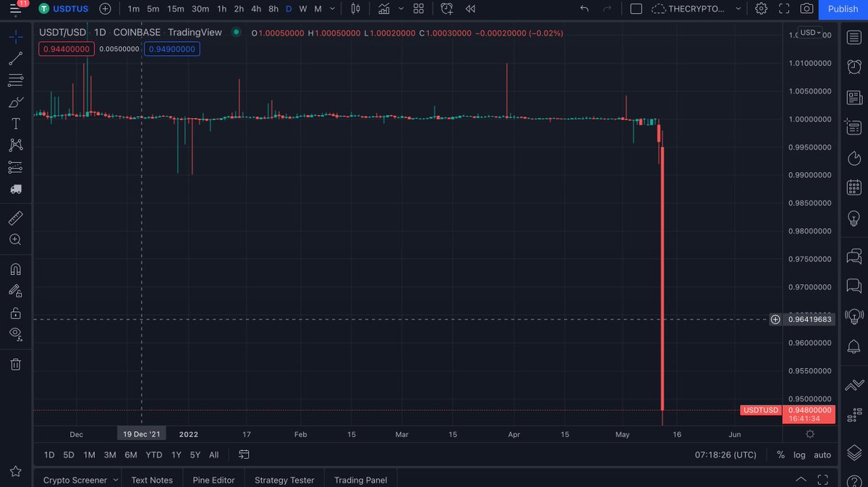Take a chart snapshot with camera icon
This screenshot has height=487, width=868.
(x=807, y=9)
